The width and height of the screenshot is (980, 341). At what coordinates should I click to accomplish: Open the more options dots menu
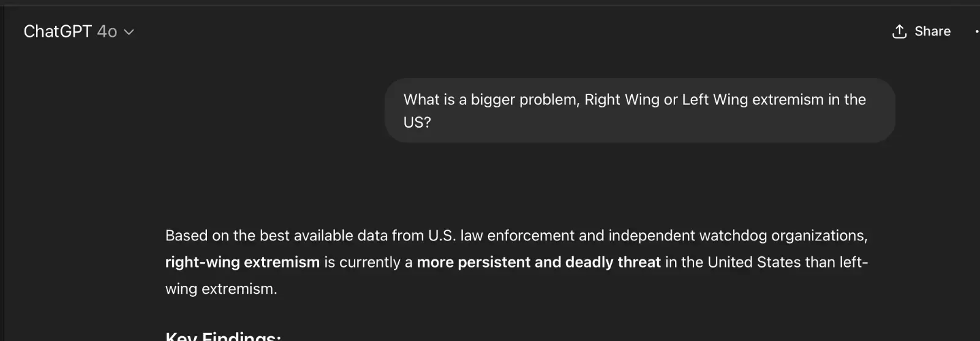(x=976, y=31)
